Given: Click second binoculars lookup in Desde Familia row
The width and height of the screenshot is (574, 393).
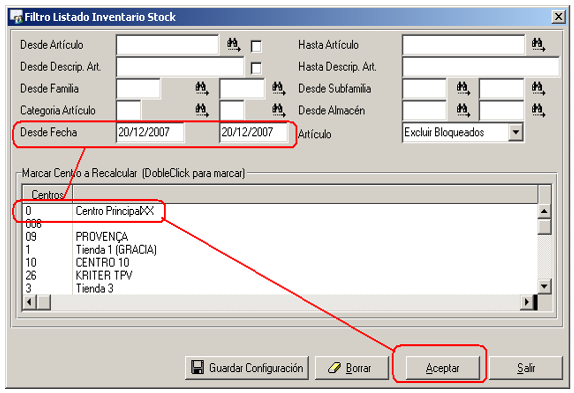Looking at the screenshot, I should click(x=278, y=88).
